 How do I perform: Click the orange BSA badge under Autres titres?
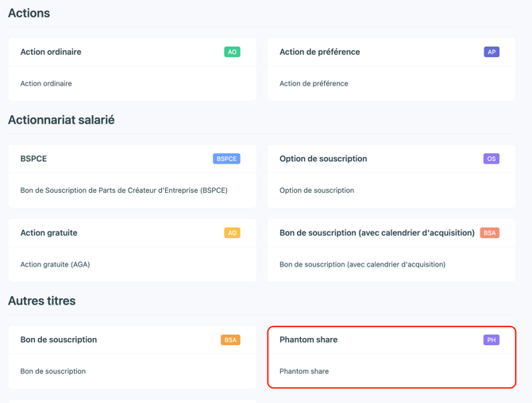(230, 340)
